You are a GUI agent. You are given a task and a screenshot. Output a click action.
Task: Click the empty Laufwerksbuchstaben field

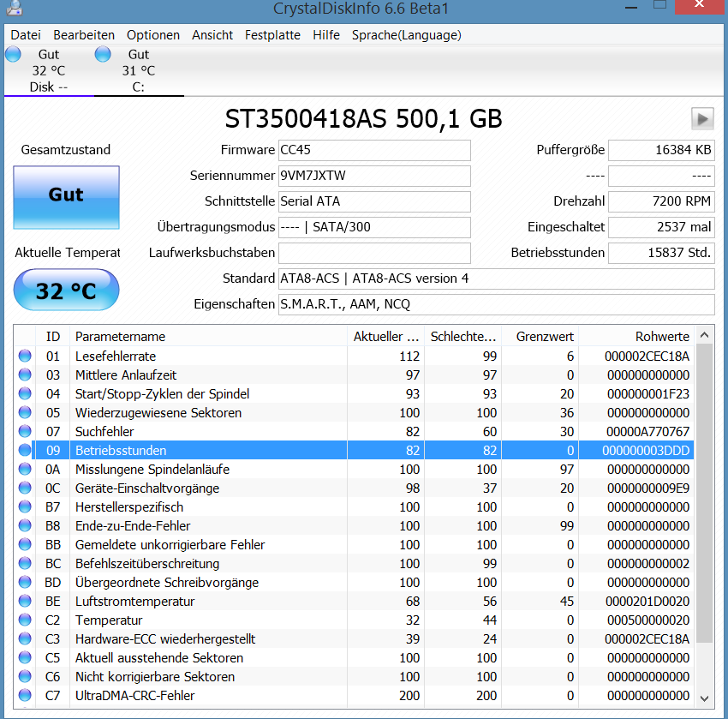[x=374, y=253]
